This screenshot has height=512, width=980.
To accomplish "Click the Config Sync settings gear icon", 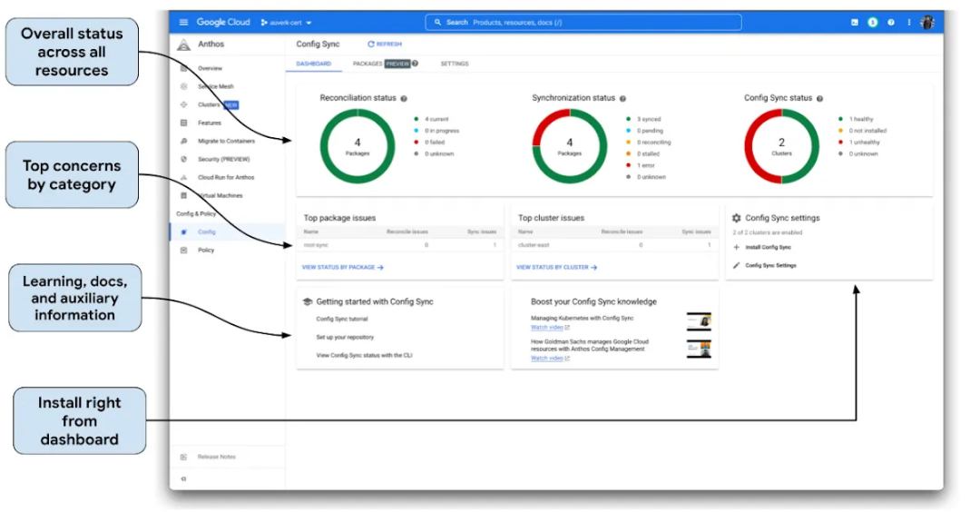I will point(736,218).
